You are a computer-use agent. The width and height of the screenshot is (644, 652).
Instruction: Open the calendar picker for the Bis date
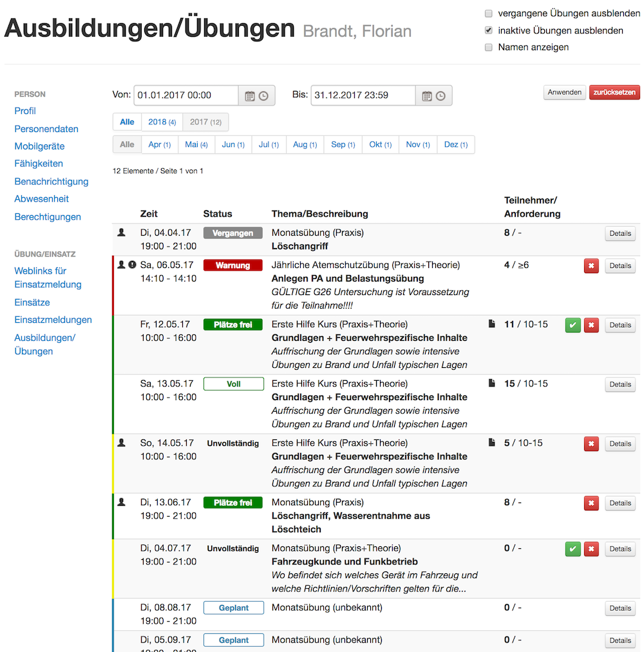pos(427,96)
